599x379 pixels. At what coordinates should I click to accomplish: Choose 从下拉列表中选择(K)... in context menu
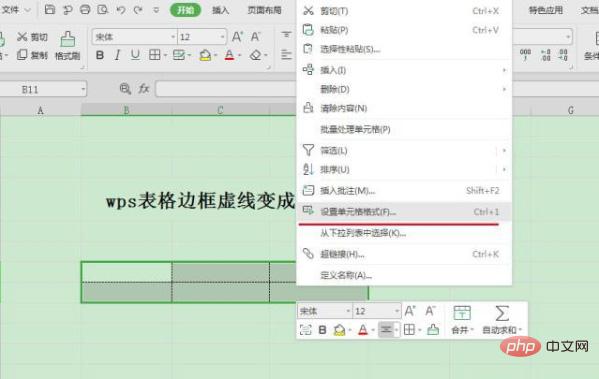click(x=404, y=233)
